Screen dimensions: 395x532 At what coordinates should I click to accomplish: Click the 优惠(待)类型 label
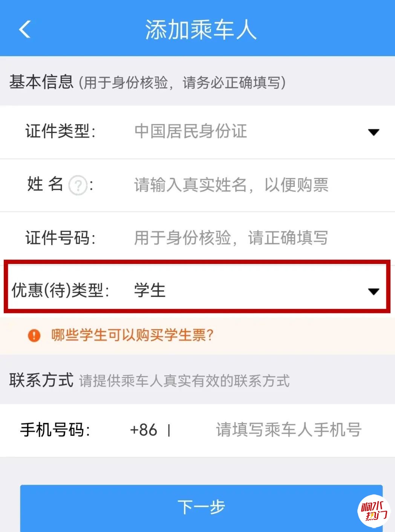tap(60, 290)
